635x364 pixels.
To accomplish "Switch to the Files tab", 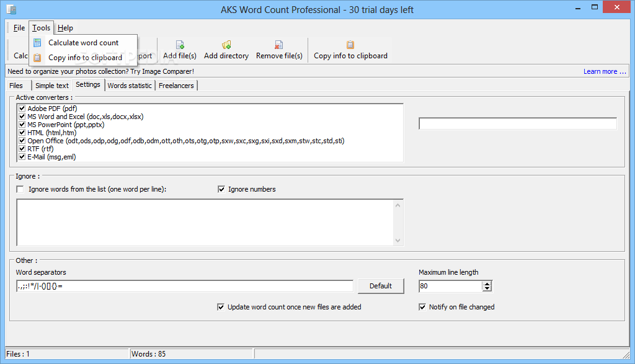I will tap(16, 86).
